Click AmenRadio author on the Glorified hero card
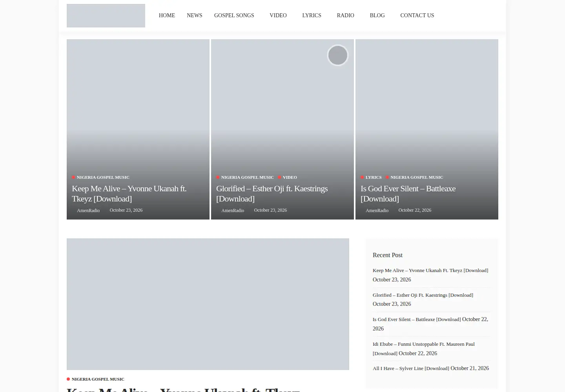Image resolution: width=565 pixels, height=392 pixels. tap(233, 211)
